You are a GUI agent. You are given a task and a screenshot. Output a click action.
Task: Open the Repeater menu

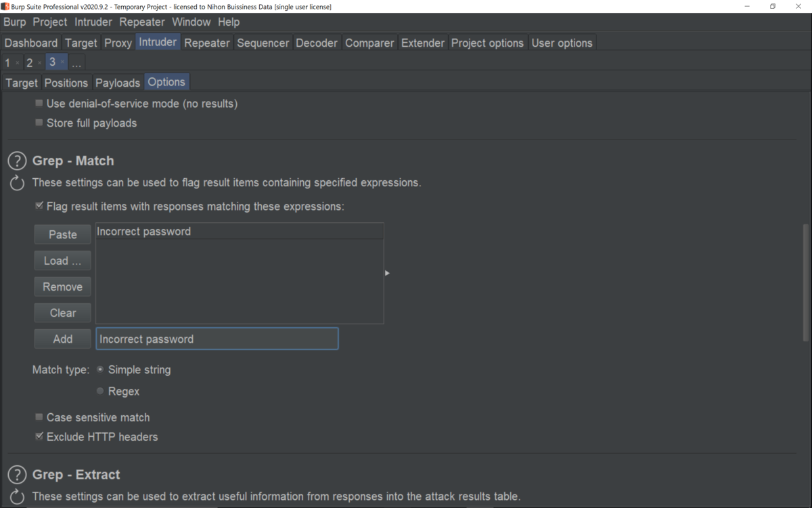point(142,22)
